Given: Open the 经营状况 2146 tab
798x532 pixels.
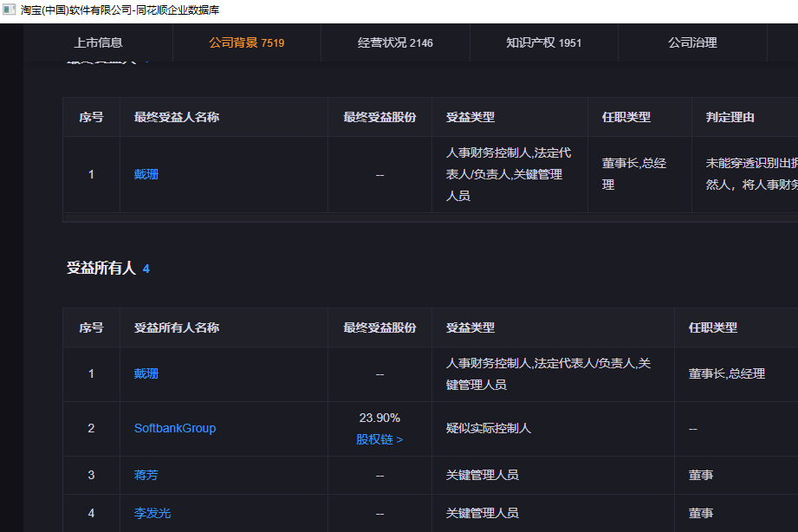Looking at the screenshot, I should point(395,42).
